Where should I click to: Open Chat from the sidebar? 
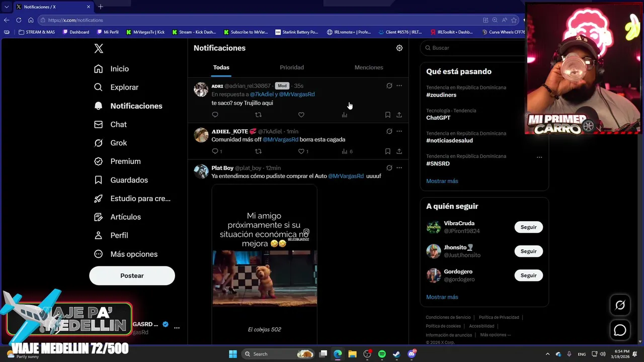click(x=110, y=124)
